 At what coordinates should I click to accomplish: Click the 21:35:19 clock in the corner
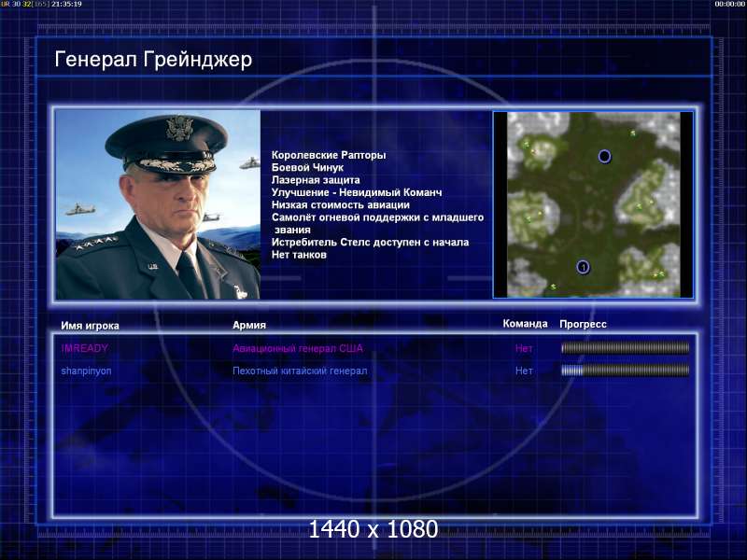point(66,4)
